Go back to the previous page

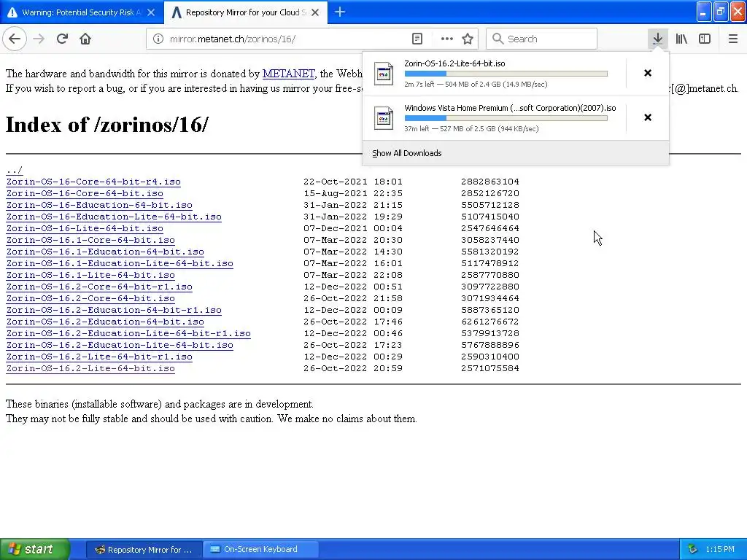pyautogui.click(x=15, y=39)
